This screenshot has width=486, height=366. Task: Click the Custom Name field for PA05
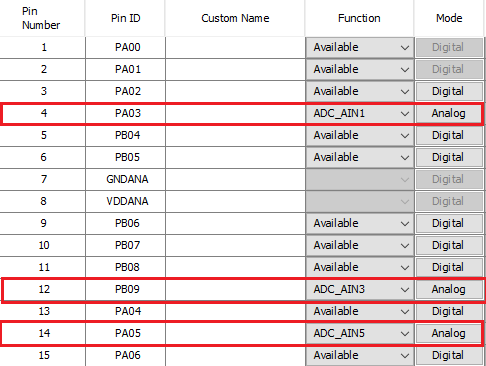pos(235,333)
